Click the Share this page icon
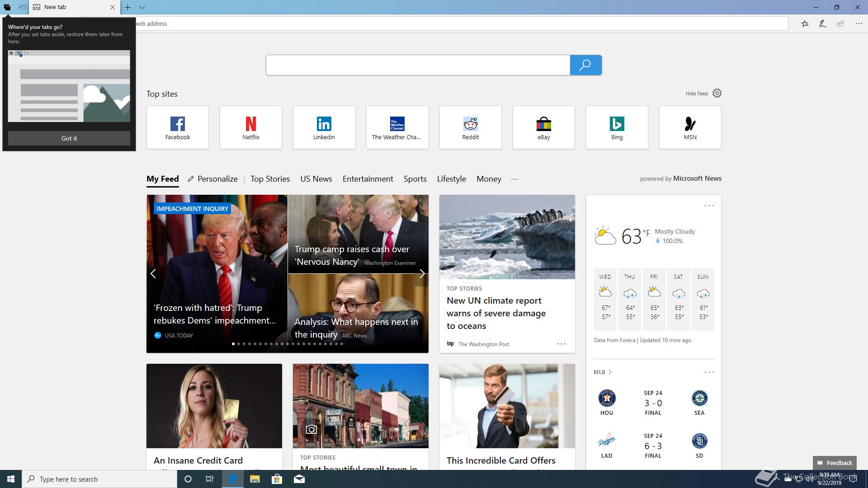Screen dimensions: 868x488 tap(840, 23)
